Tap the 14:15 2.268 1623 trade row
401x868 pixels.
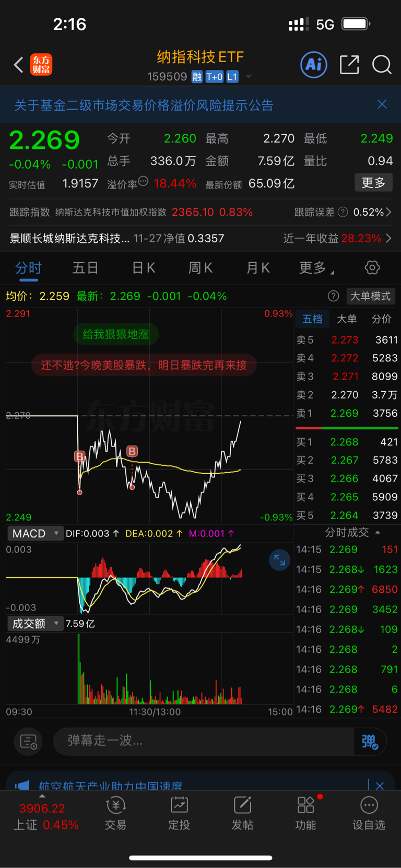click(x=347, y=569)
